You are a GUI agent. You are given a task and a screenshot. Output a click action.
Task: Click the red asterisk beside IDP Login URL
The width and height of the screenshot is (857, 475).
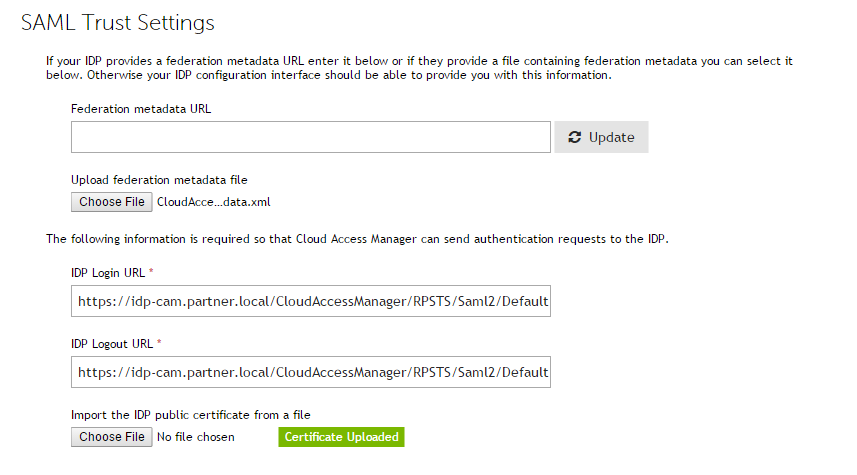coord(150,272)
